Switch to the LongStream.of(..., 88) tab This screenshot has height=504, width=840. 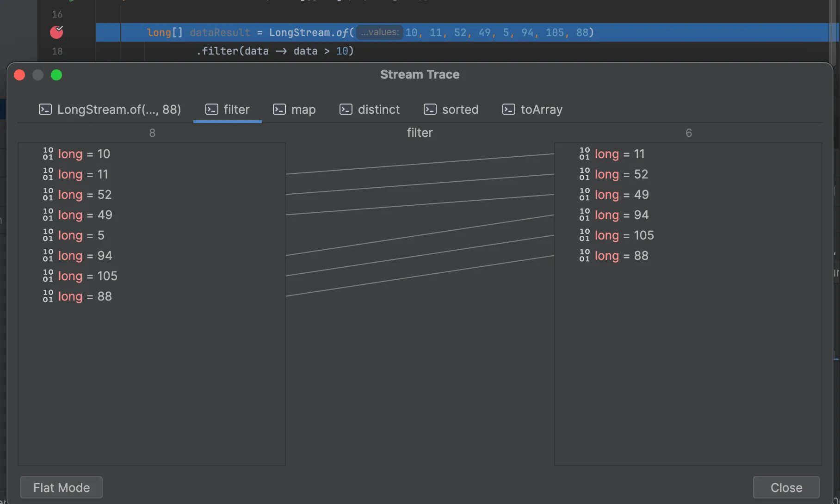click(110, 110)
